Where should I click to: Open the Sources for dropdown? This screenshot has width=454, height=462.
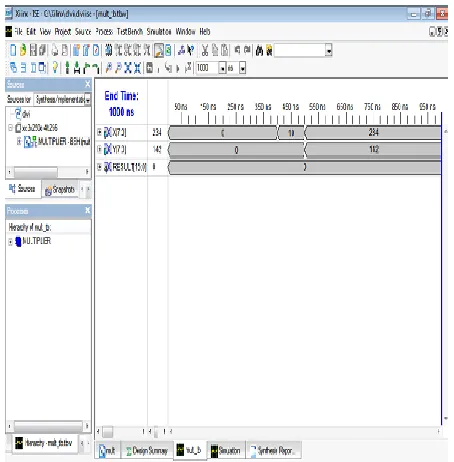pyautogui.click(x=87, y=100)
